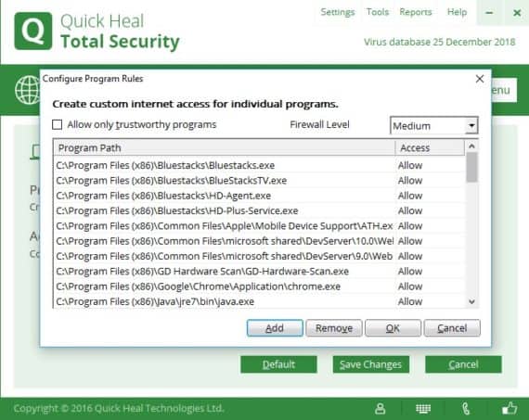Click the scroll up arrow of list
This screenshot has width=529, height=420.
[x=472, y=146]
